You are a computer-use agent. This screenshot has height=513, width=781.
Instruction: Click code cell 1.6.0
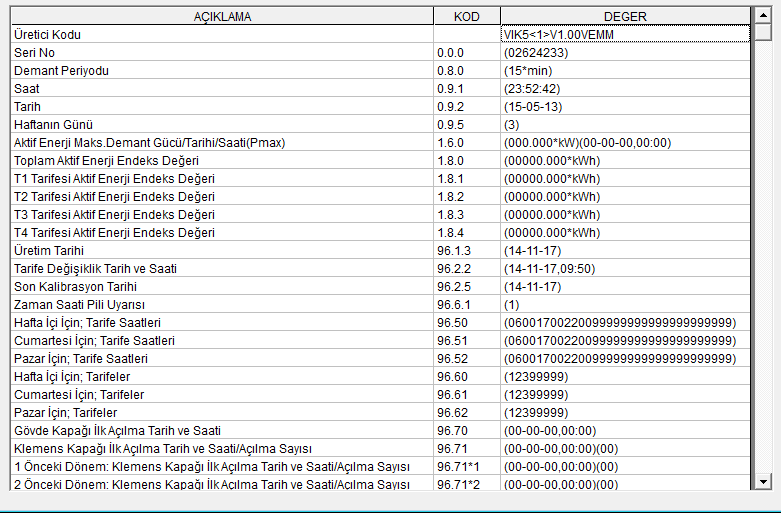[467, 142]
